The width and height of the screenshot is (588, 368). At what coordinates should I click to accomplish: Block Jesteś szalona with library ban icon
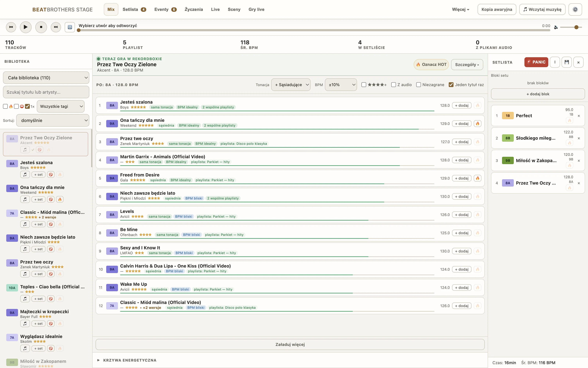click(x=51, y=174)
